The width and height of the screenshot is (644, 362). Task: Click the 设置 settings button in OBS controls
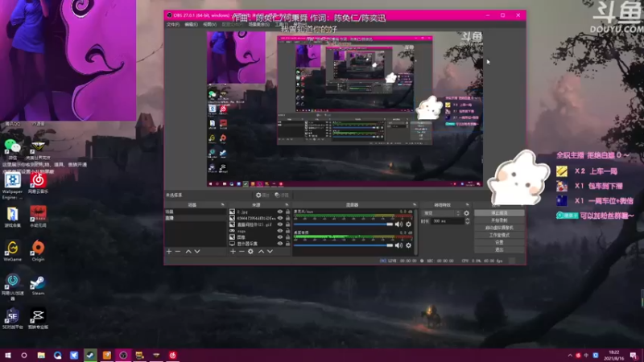pos(499,242)
